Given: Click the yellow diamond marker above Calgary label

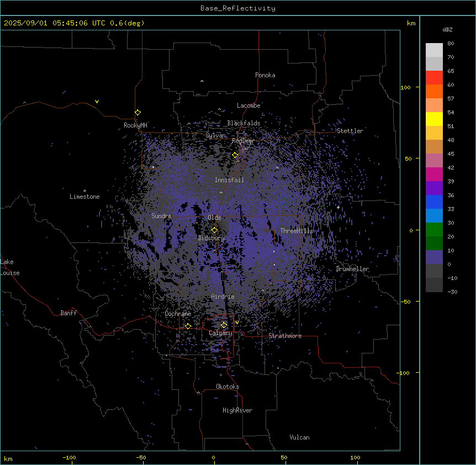Looking at the screenshot, I should tap(224, 325).
